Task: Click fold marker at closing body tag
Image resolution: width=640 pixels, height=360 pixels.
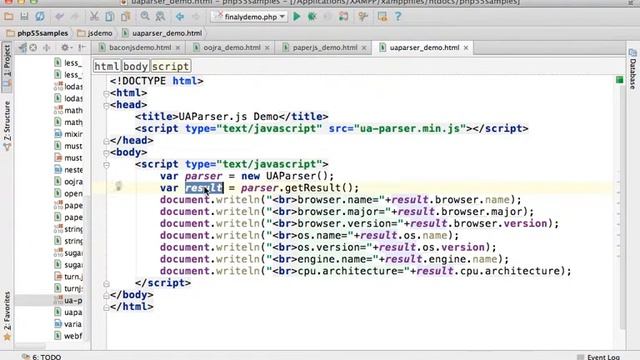Action: point(106,295)
